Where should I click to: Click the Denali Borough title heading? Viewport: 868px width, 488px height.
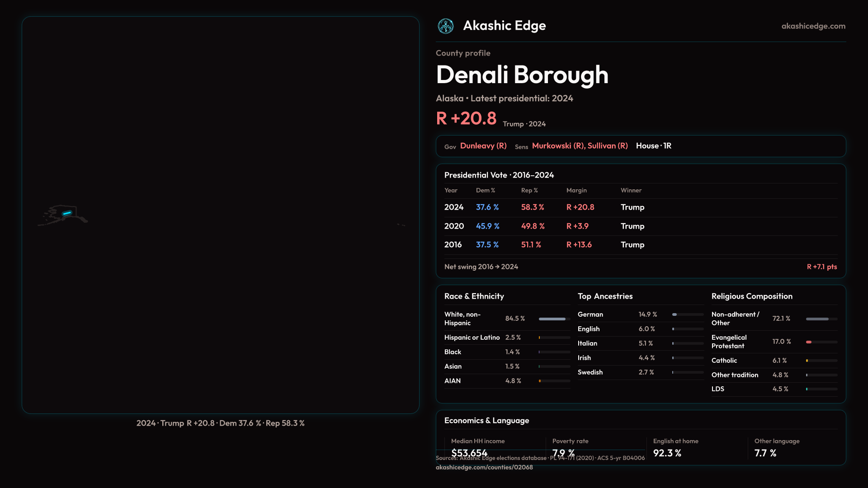[x=522, y=75]
